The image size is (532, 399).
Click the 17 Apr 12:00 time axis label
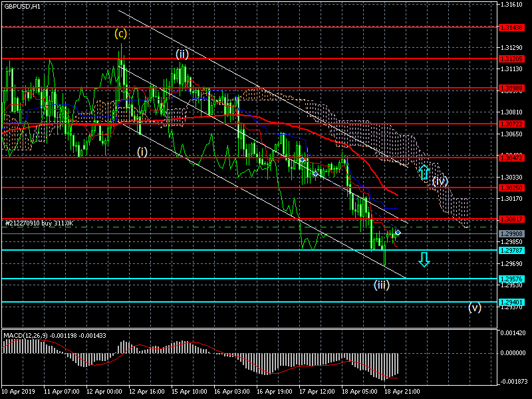tap(317, 392)
